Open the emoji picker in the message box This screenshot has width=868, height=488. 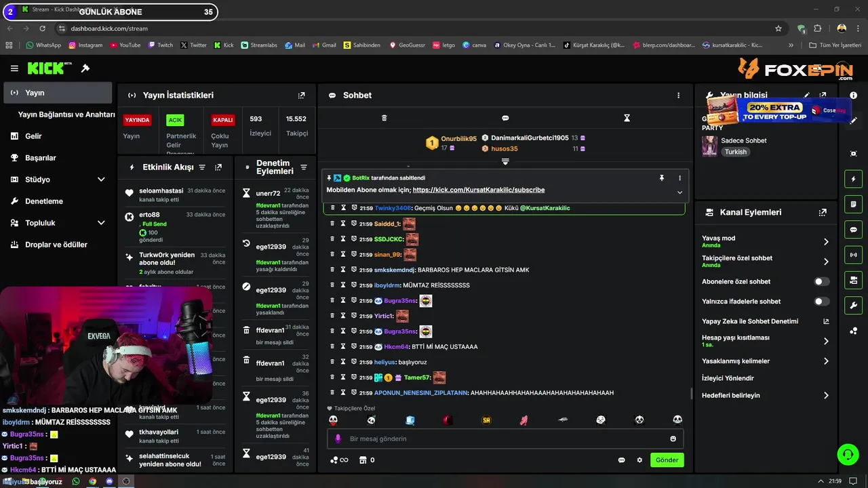click(x=673, y=439)
